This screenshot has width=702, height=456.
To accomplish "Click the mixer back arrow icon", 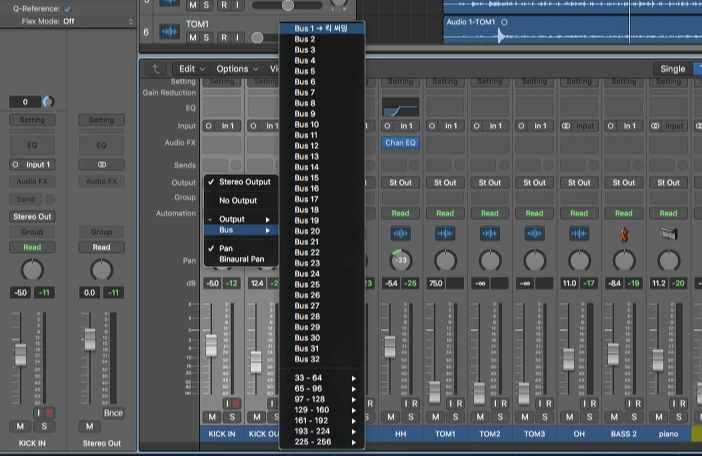I will (x=154, y=69).
